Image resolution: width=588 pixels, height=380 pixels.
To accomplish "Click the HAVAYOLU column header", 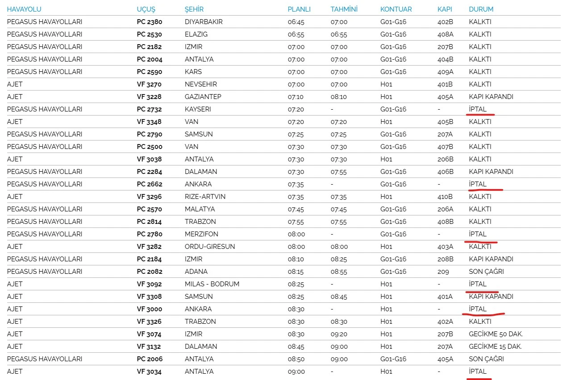I will (x=24, y=9).
